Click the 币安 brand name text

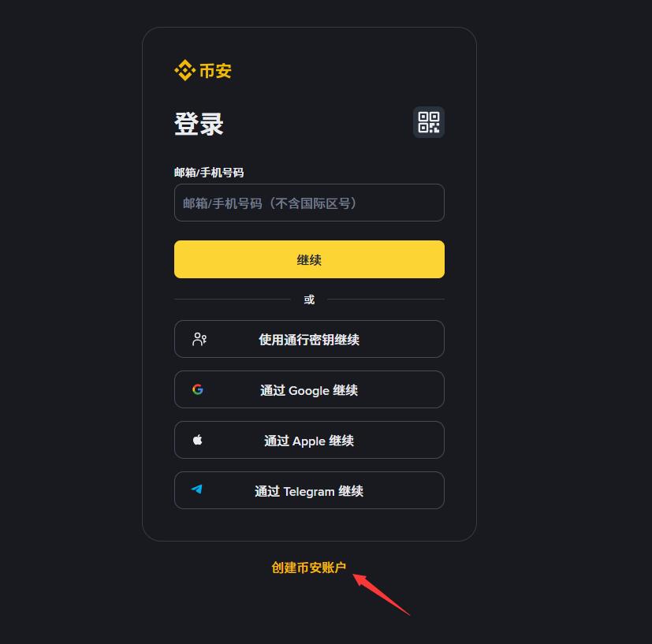pyautogui.click(x=215, y=71)
